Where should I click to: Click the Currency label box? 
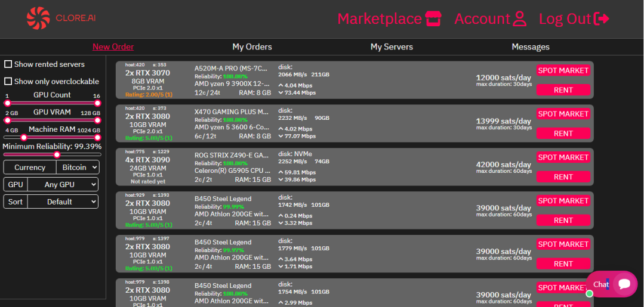point(30,168)
